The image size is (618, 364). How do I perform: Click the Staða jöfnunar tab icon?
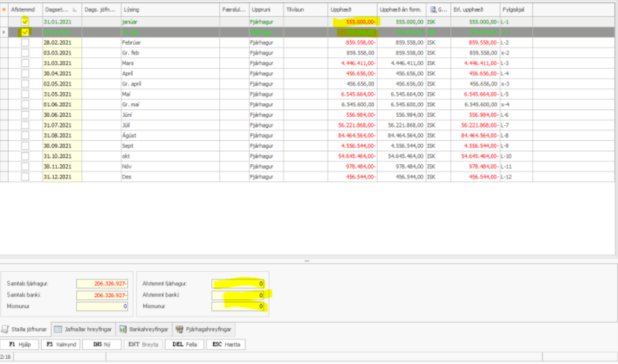5,330
